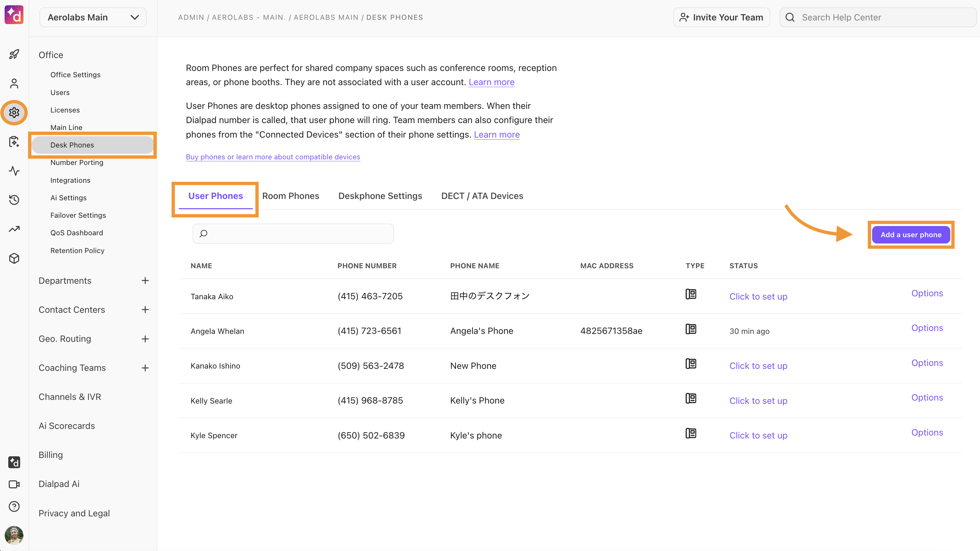Open Options for Angela Whelan
This screenshot has width=980, height=551.
coord(927,328)
